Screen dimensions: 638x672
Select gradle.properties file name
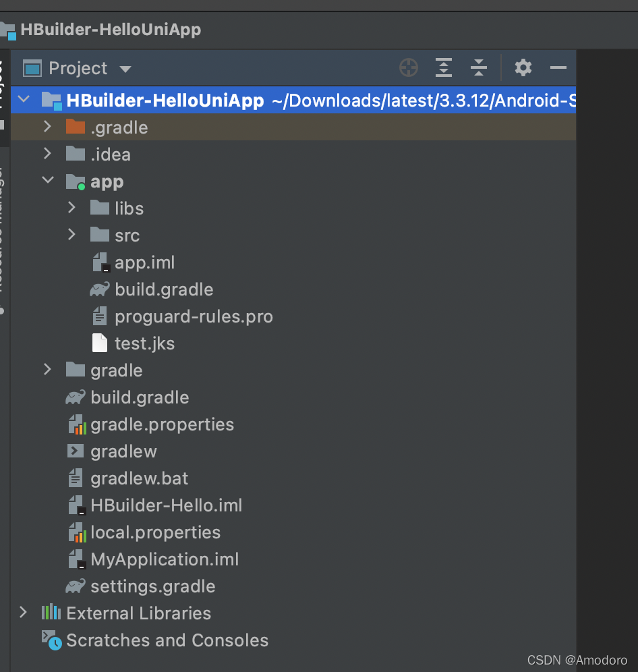coord(163,424)
